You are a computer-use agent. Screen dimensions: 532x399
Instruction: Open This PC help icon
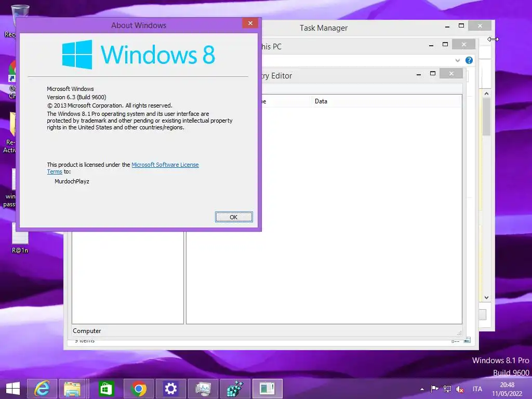(469, 60)
